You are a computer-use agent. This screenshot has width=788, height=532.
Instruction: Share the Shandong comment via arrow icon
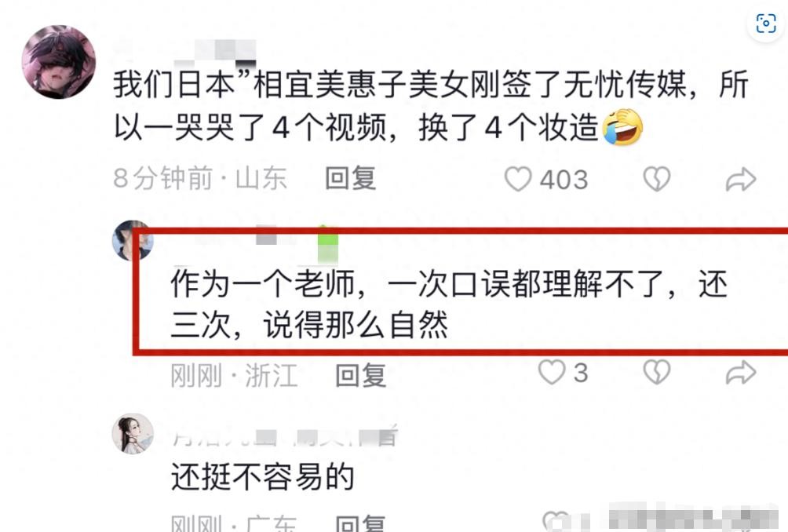741,180
